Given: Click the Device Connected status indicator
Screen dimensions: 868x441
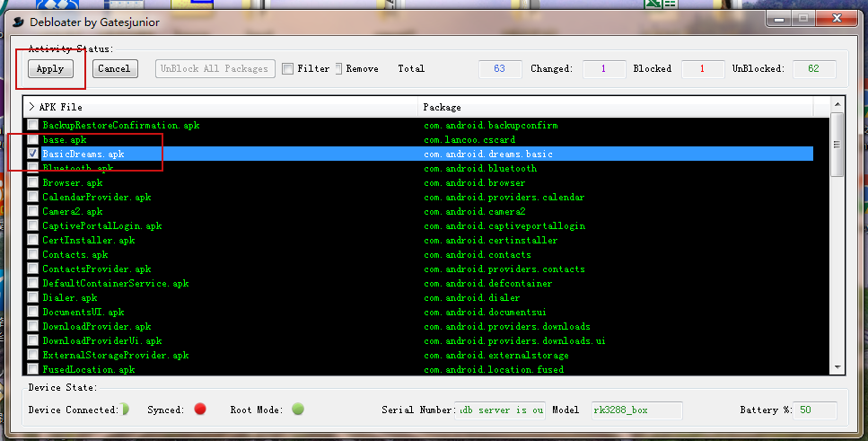Looking at the screenshot, I should tap(125, 409).
